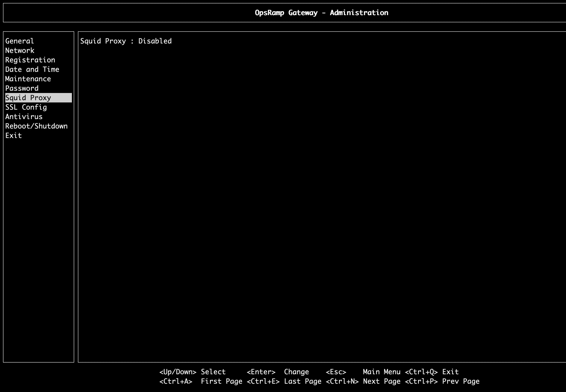566x392 pixels.
Task: Open SSL Config settings
Action: click(26, 107)
